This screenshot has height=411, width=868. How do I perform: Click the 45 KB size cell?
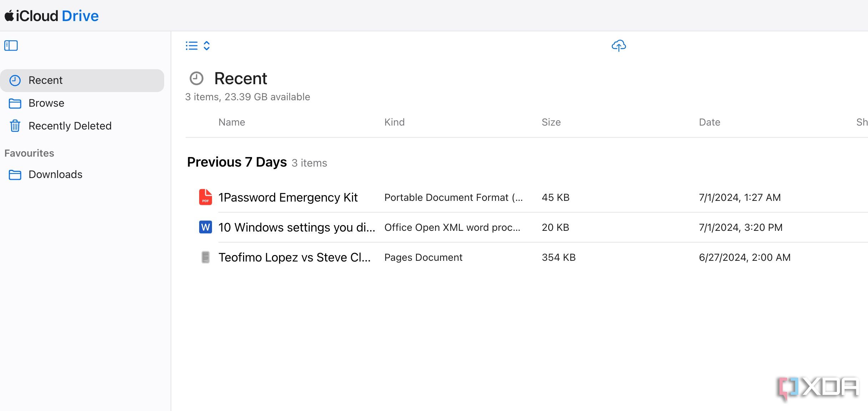click(x=556, y=197)
